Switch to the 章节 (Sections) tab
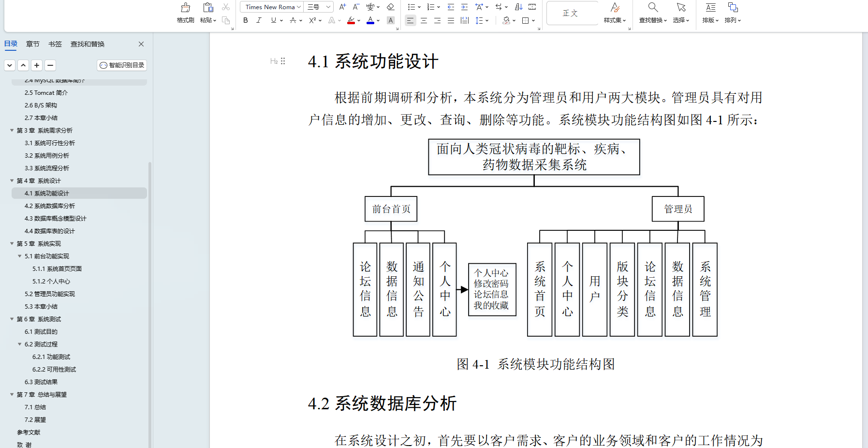 [33, 44]
